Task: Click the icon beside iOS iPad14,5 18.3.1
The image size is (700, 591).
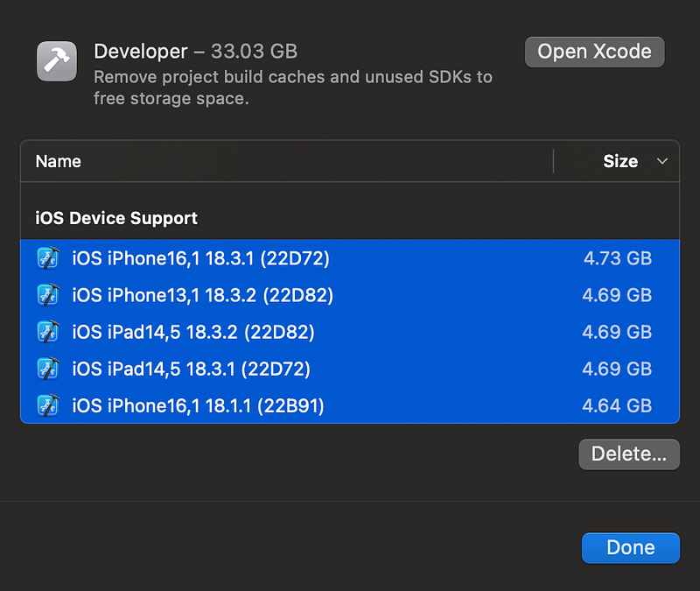Action: (x=48, y=369)
